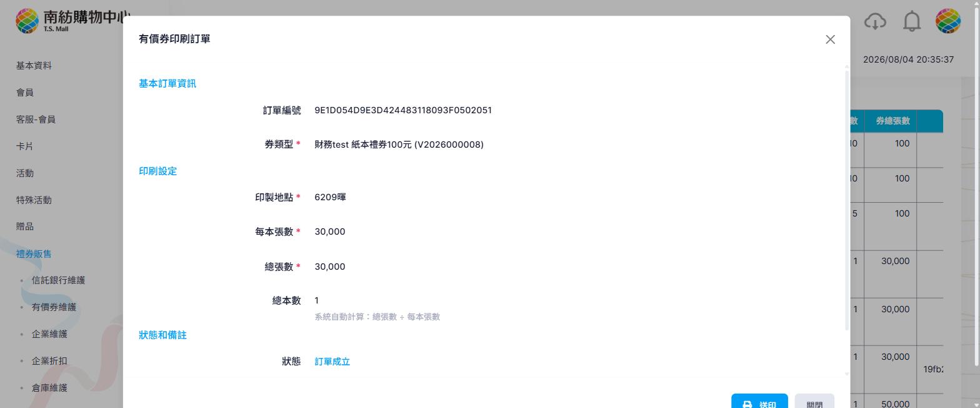Select 企業維護 submenu item
Screen dimensions: 980x408
[49, 334]
